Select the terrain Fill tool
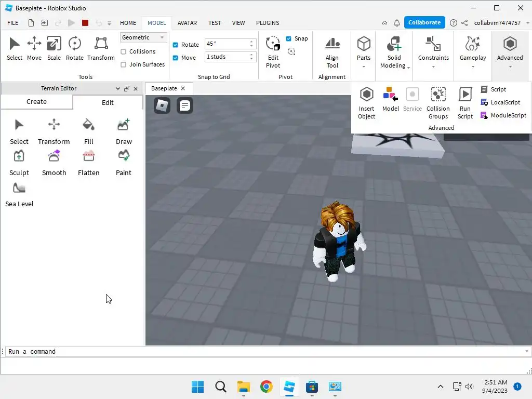Viewport: 532px width, 399px height. click(88, 131)
